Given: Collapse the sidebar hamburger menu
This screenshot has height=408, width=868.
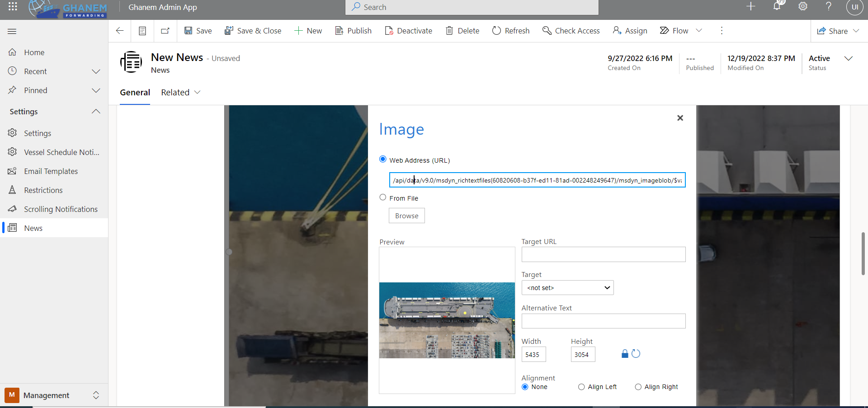Looking at the screenshot, I should coord(12,31).
